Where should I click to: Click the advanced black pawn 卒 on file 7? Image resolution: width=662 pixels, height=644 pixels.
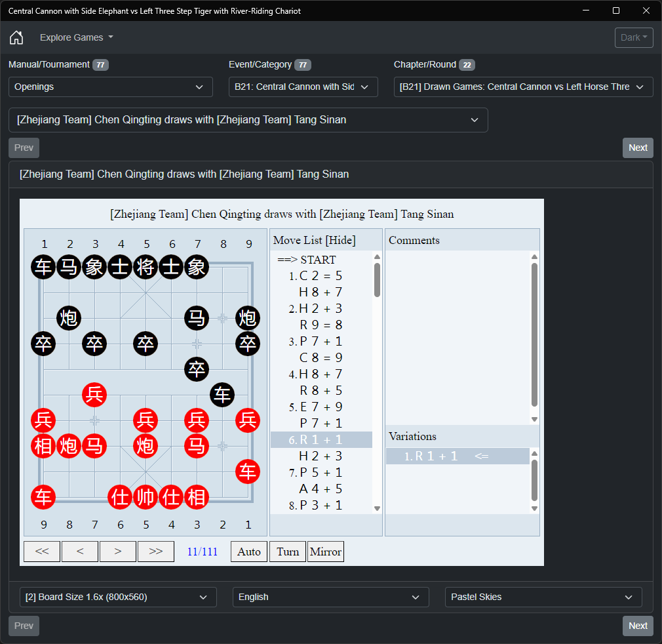click(197, 369)
